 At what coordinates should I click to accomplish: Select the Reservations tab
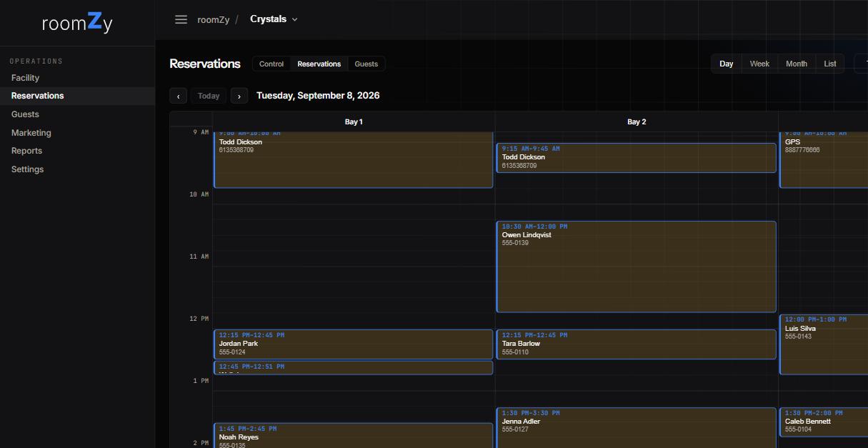coord(319,64)
